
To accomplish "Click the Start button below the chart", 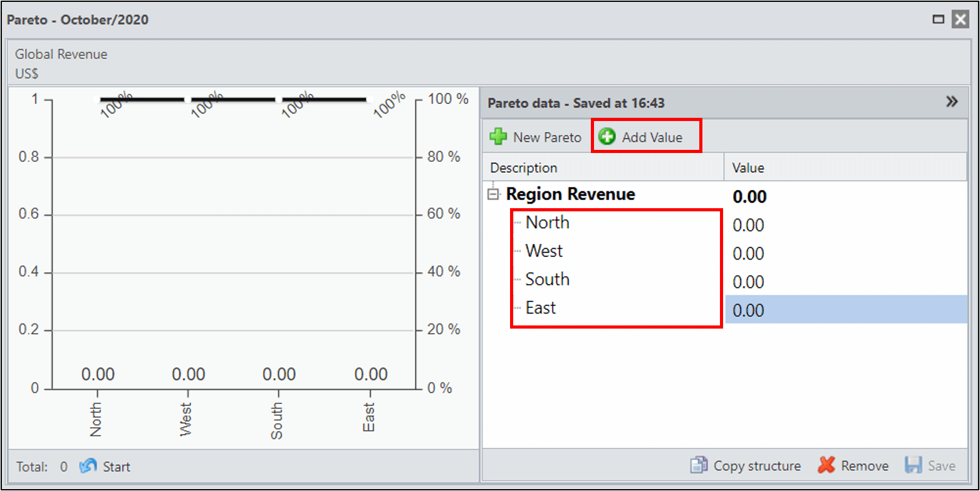I will click(x=105, y=467).
